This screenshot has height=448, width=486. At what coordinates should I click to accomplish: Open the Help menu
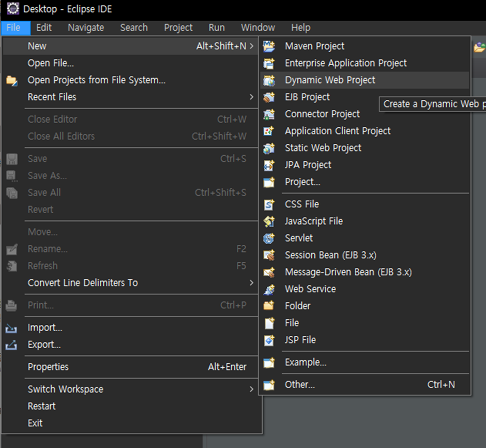click(301, 28)
